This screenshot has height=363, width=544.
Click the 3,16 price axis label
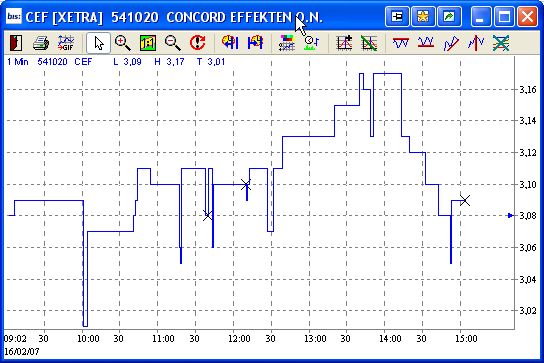tap(528, 90)
